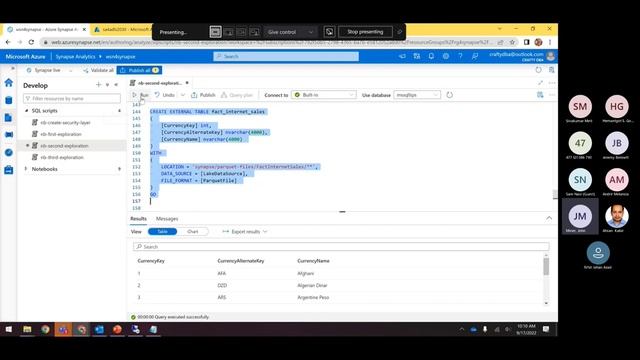Select nb-second-exploration in the tree
The image size is (640, 360).
coord(64,146)
